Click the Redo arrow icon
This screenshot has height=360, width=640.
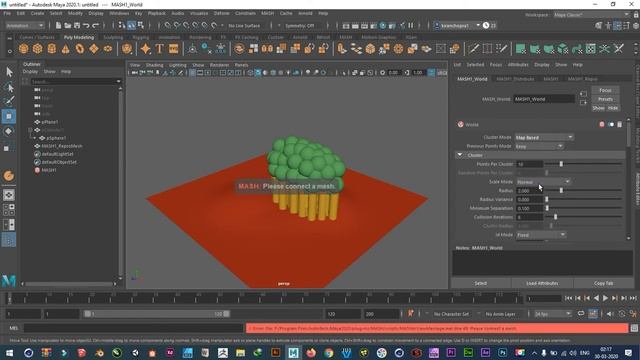coord(96,25)
